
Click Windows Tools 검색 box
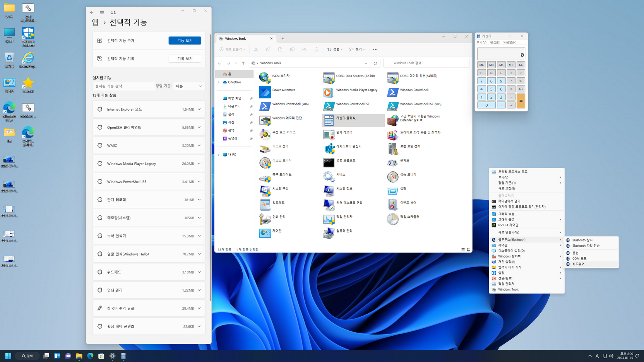(426, 63)
